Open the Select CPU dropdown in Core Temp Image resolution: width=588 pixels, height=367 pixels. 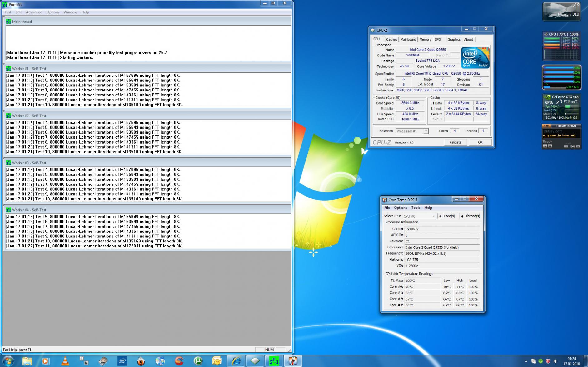click(x=433, y=216)
